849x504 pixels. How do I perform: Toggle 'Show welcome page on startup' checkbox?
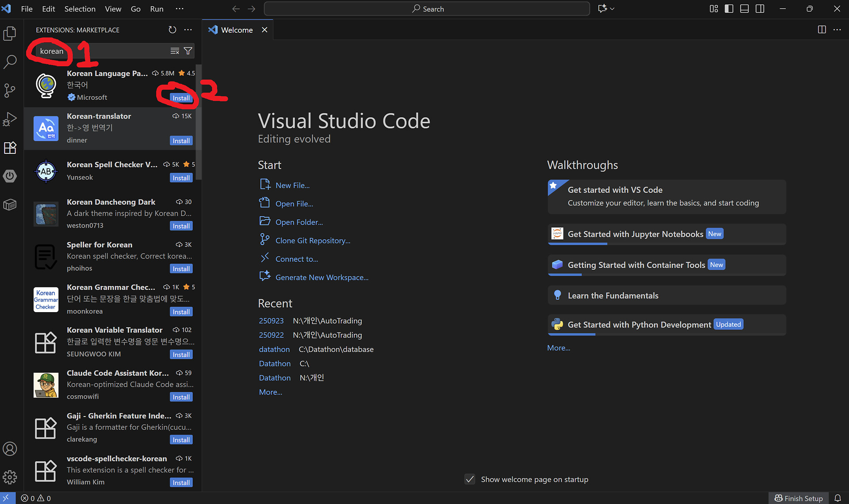pos(470,479)
